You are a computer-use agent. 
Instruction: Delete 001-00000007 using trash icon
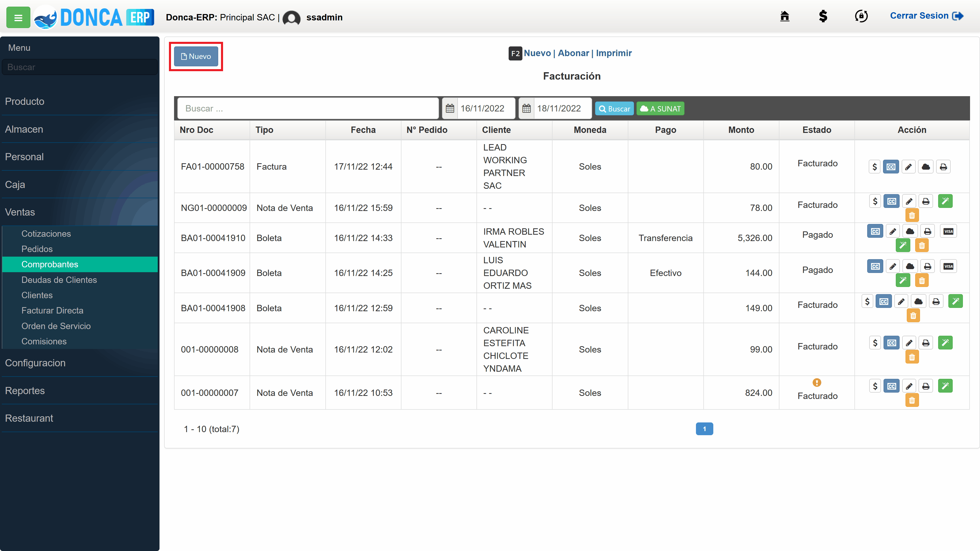[x=912, y=400]
